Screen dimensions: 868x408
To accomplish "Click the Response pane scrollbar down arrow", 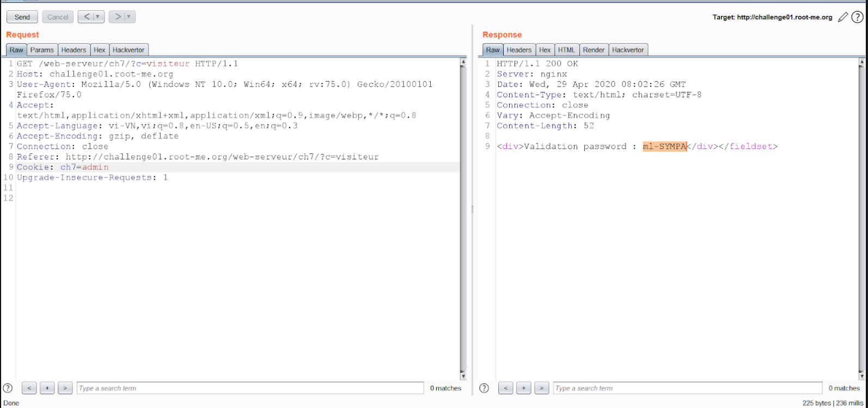I will pos(861,376).
